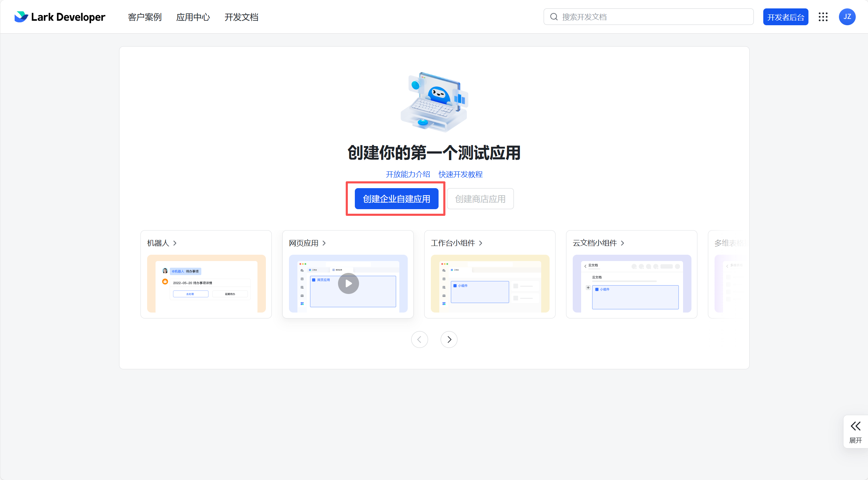Screen dimensions: 868x480
Task: Expand the collapsed 展开 side panel
Action: (855, 431)
